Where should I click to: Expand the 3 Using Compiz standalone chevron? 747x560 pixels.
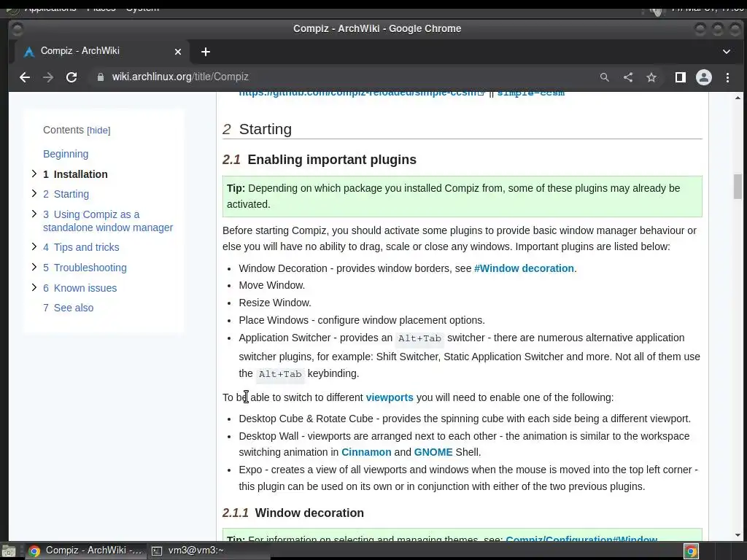(34, 214)
